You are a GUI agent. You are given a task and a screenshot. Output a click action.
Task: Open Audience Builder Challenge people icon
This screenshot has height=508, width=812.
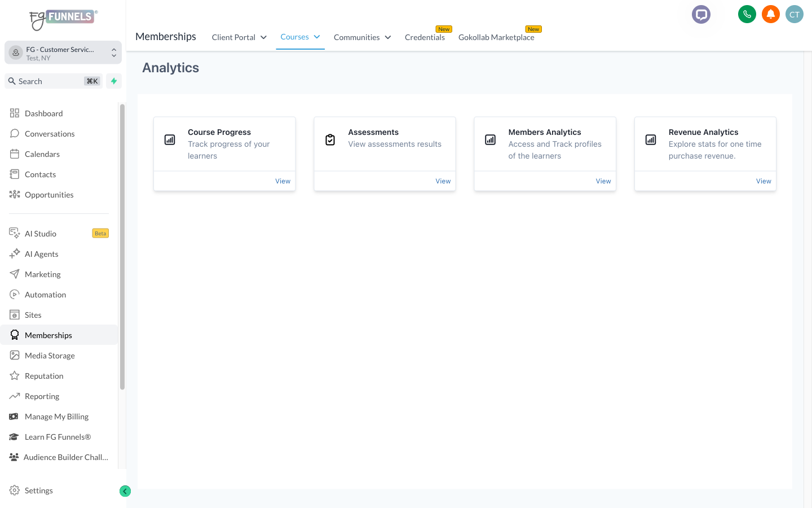[x=14, y=457]
